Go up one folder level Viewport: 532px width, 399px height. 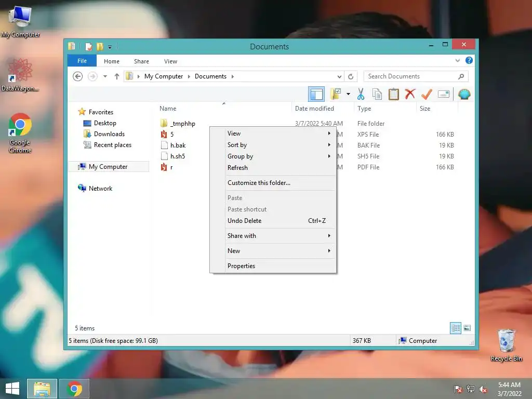coord(117,76)
